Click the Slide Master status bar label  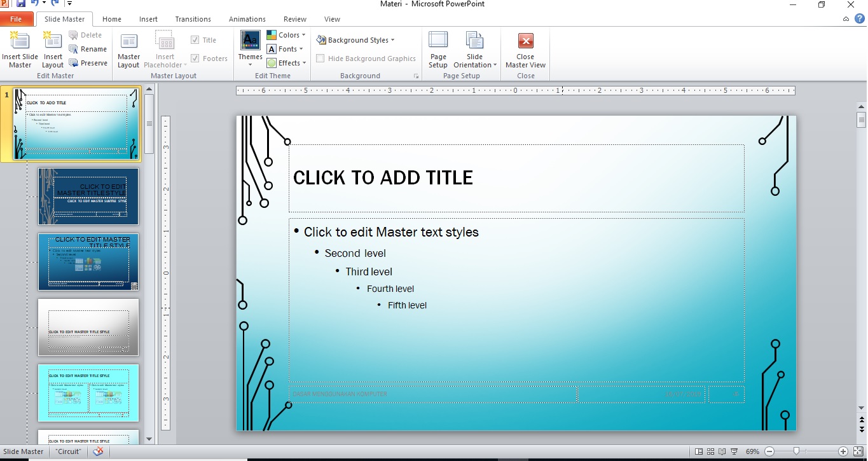[24, 451]
